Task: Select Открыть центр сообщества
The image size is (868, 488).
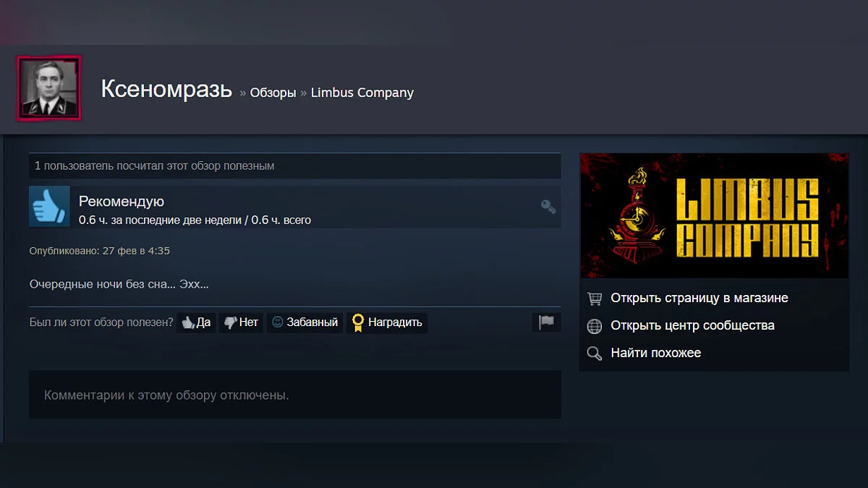Action: [x=693, y=325]
